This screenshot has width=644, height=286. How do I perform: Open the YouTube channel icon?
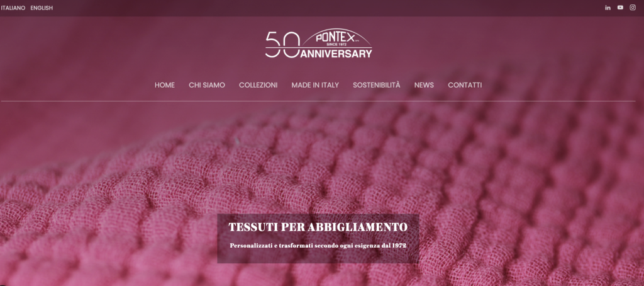coord(620,8)
